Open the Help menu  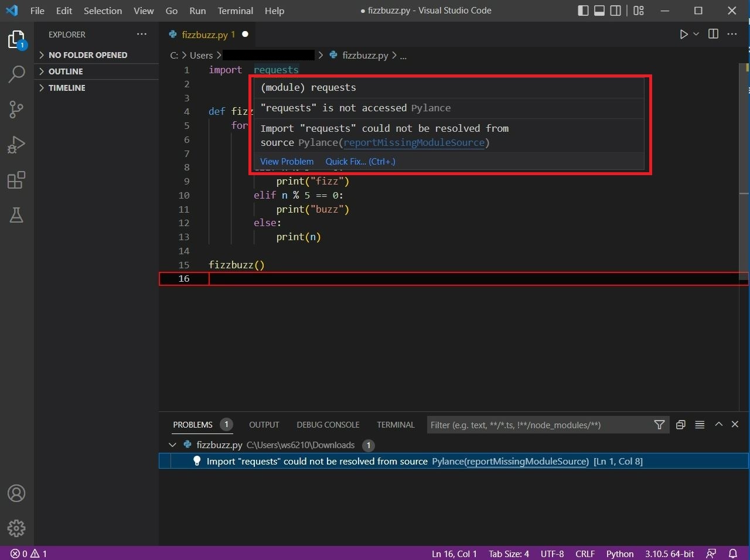(x=274, y=11)
